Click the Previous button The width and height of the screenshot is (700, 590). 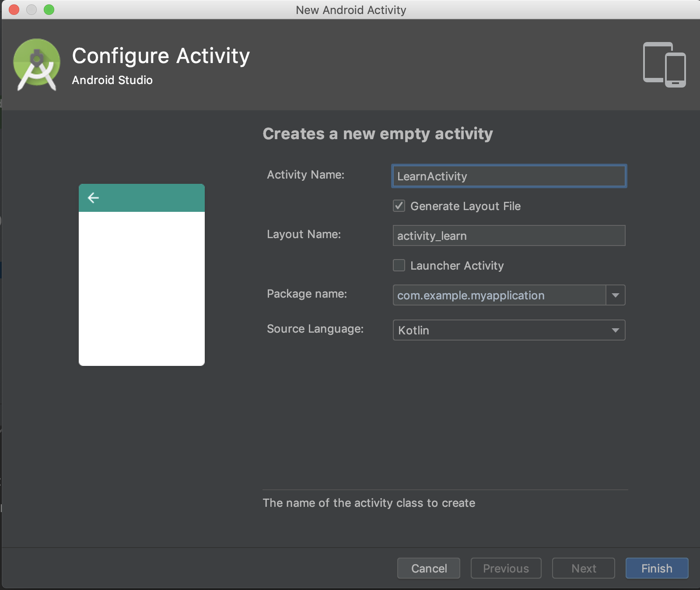pyautogui.click(x=506, y=568)
